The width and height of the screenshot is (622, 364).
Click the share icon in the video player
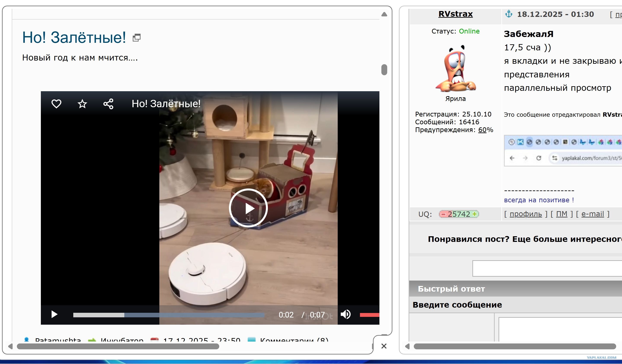(108, 104)
